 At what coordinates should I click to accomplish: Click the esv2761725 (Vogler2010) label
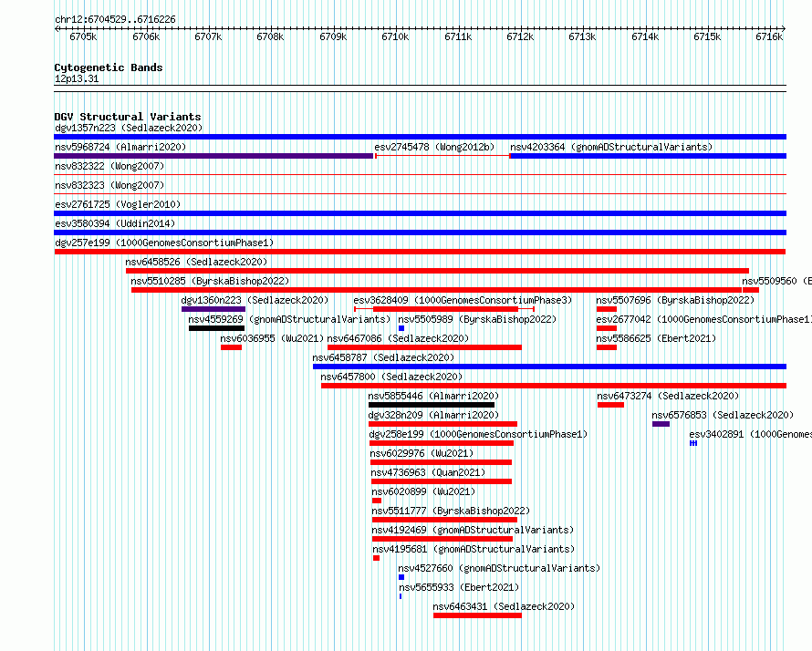tap(118, 204)
